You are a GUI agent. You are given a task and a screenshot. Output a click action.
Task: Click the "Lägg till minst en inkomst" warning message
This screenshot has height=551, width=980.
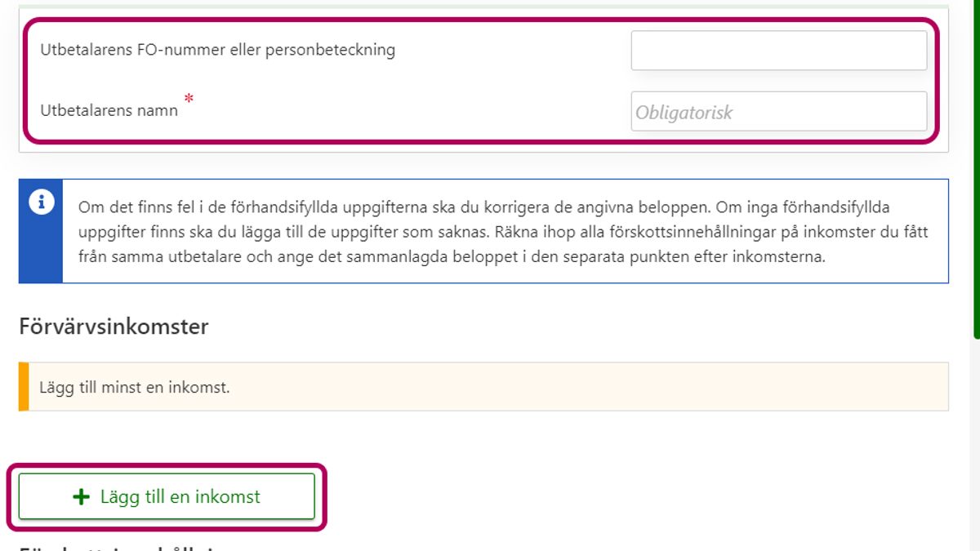click(x=135, y=387)
